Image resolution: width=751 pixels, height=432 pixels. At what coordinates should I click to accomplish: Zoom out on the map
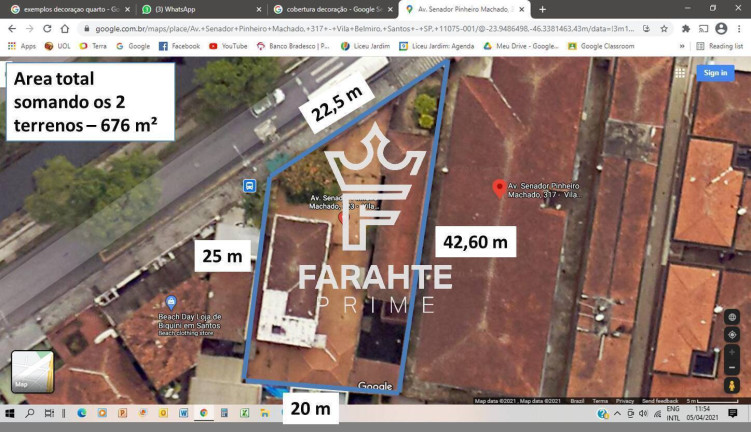pos(732,368)
